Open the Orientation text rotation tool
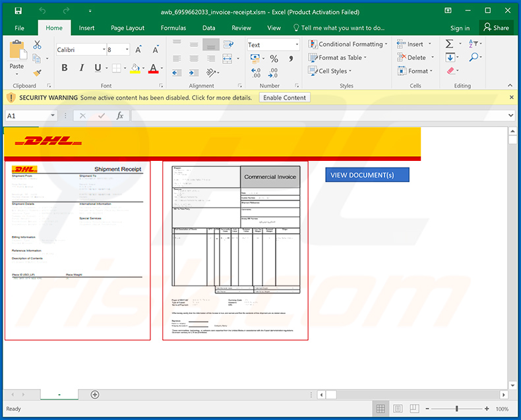The image size is (521, 420). (x=211, y=72)
